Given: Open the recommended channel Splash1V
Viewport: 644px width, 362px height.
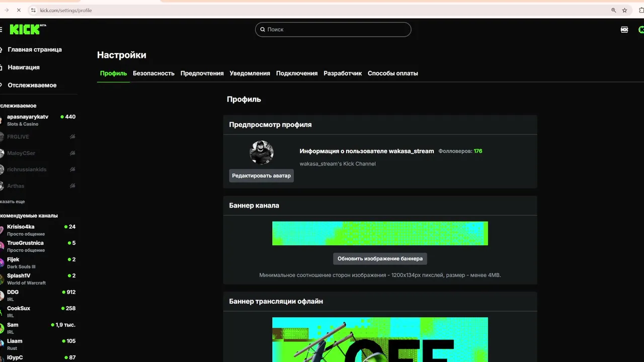Looking at the screenshot, I should (x=38, y=279).
